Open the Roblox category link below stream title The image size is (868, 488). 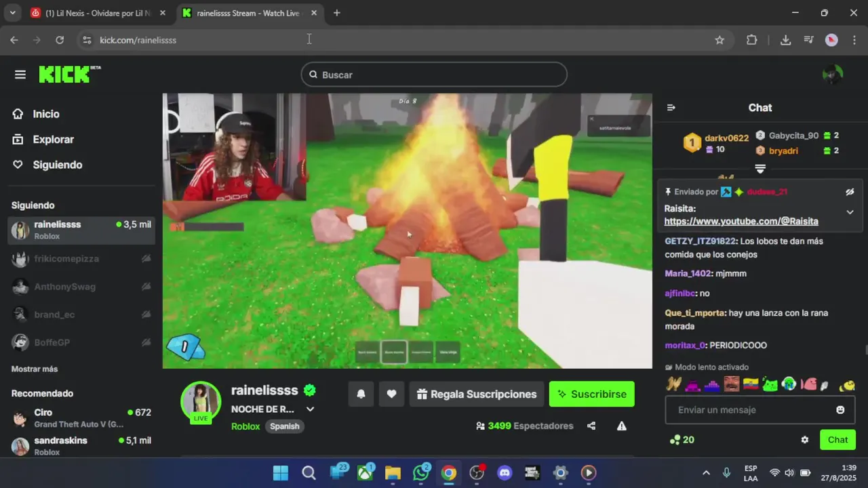tap(245, 426)
